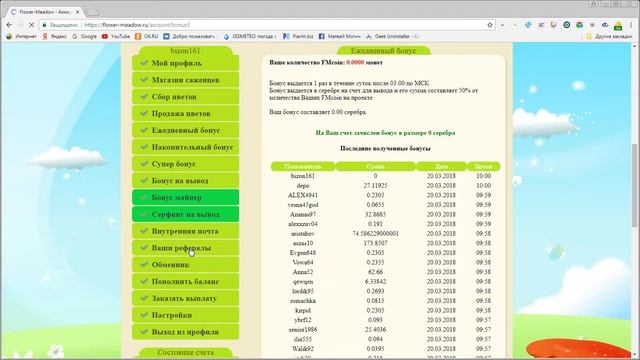Image resolution: width=640 pixels, height=360 pixels.
Task: Click the checkmark icon beside Настройки
Action: click(x=144, y=315)
